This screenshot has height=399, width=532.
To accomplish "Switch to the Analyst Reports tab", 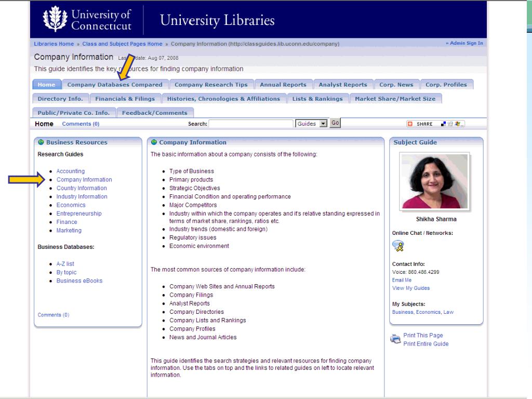I will click(x=343, y=85).
